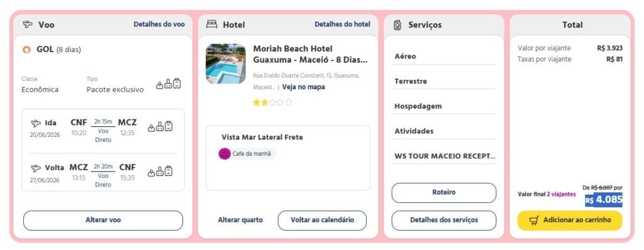Expand the Atividades services row
The image size is (644, 250).
pyautogui.click(x=444, y=131)
